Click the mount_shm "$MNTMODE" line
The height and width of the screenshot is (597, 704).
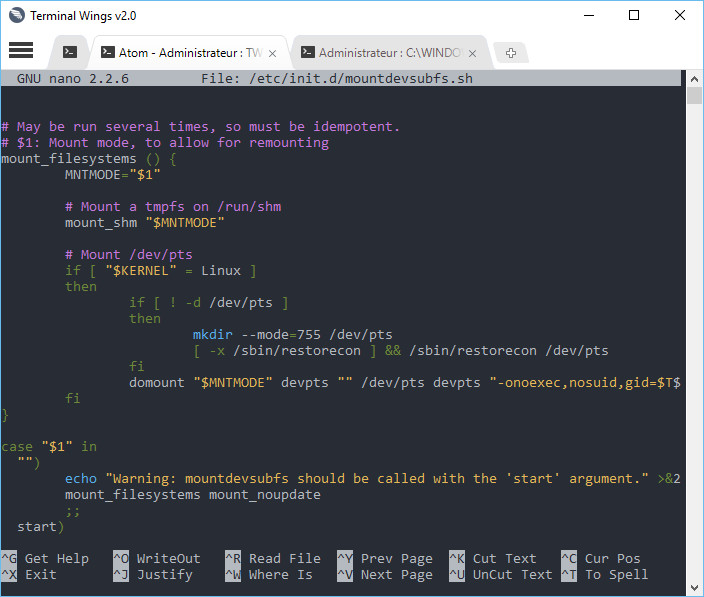coord(145,223)
